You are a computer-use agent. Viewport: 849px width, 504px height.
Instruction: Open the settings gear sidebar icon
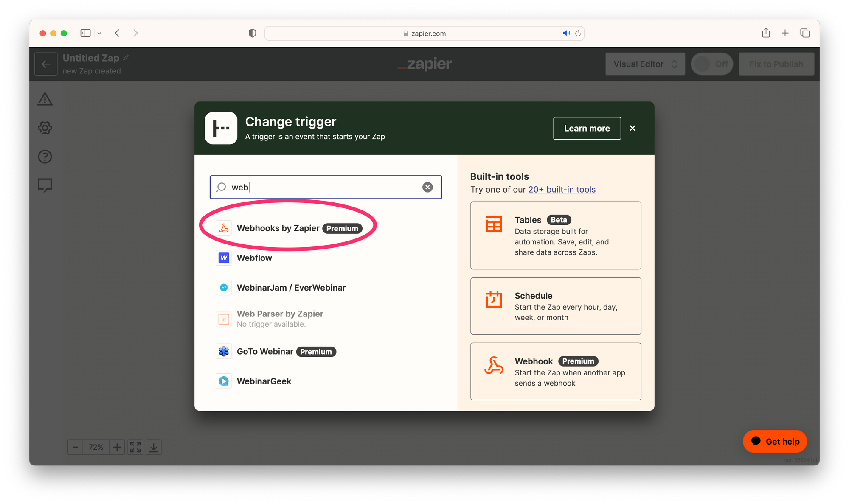[45, 128]
